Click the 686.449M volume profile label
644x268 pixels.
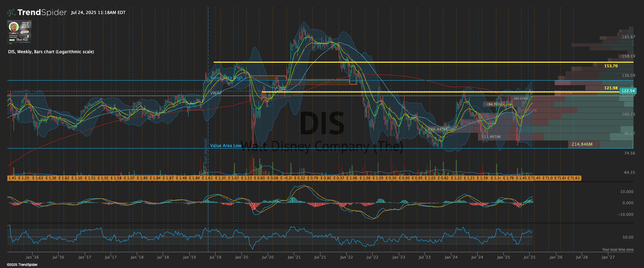click(x=438, y=129)
